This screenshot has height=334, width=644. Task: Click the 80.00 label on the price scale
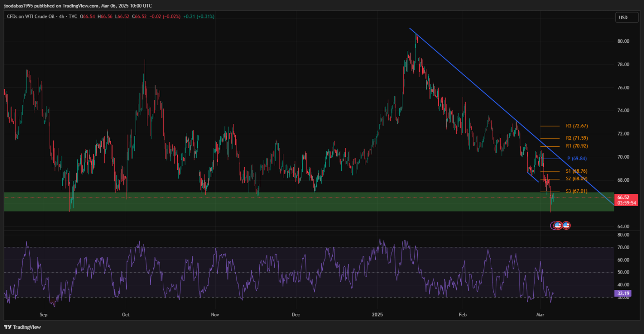[x=623, y=41]
